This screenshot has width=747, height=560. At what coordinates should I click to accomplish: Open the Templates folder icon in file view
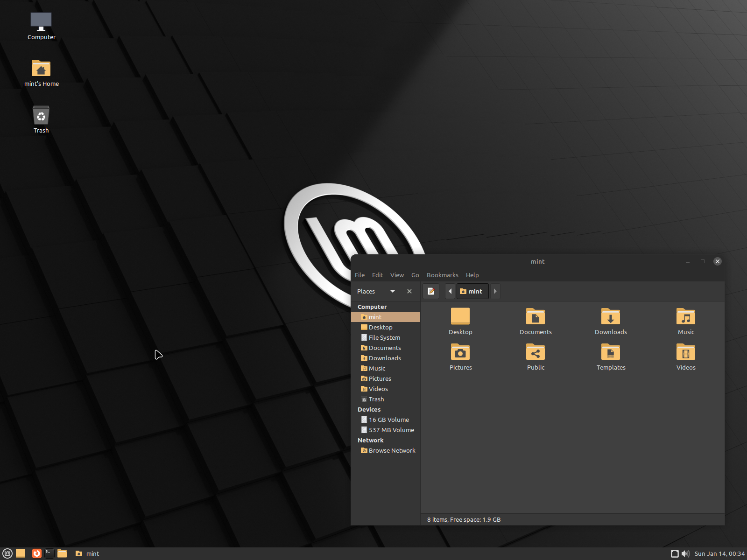pyautogui.click(x=611, y=352)
